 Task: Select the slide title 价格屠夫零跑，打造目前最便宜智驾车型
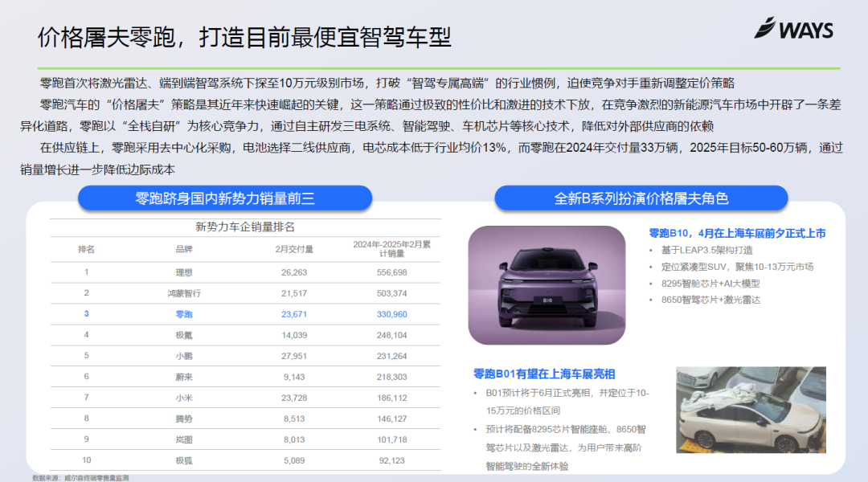(244, 37)
